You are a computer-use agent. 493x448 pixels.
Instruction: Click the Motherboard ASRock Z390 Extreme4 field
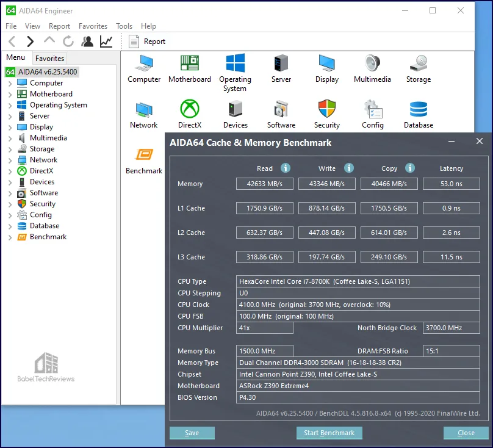(x=358, y=386)
